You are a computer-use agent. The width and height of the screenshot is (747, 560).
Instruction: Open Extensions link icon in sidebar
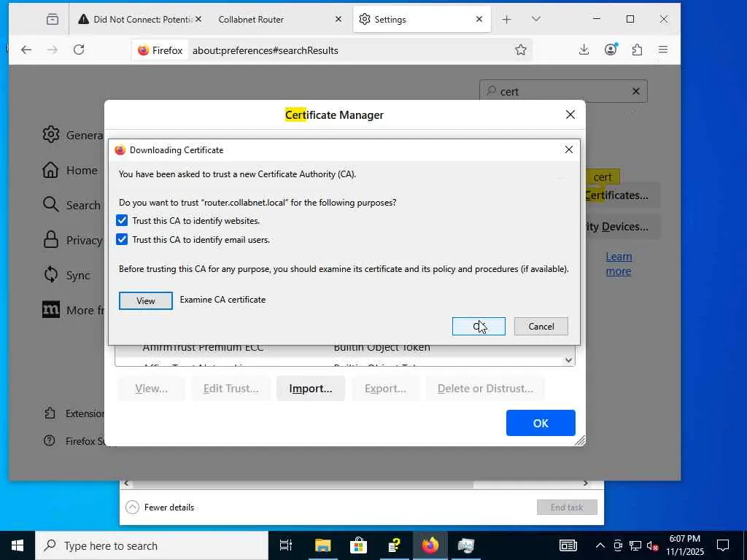(50, 413)
